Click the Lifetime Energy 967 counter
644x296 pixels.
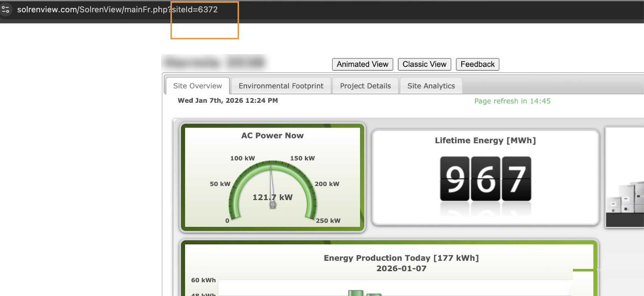485,179
